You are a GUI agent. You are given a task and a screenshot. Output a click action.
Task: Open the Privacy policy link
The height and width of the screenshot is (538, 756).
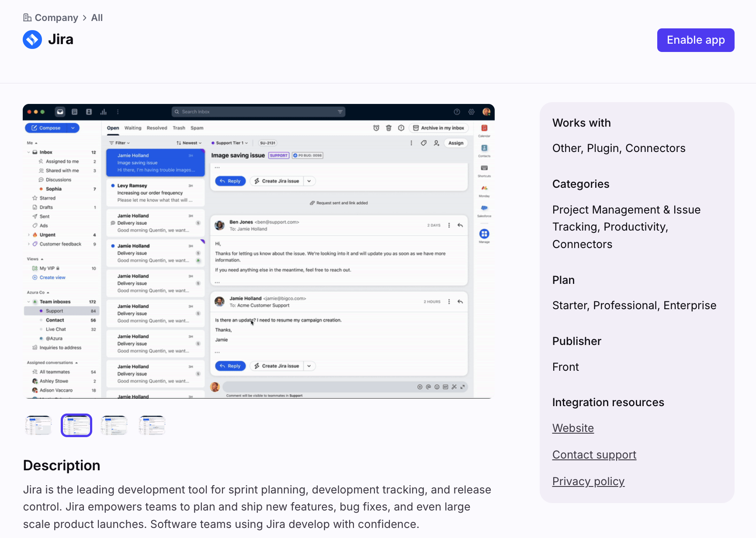click(x=588, y=481)
